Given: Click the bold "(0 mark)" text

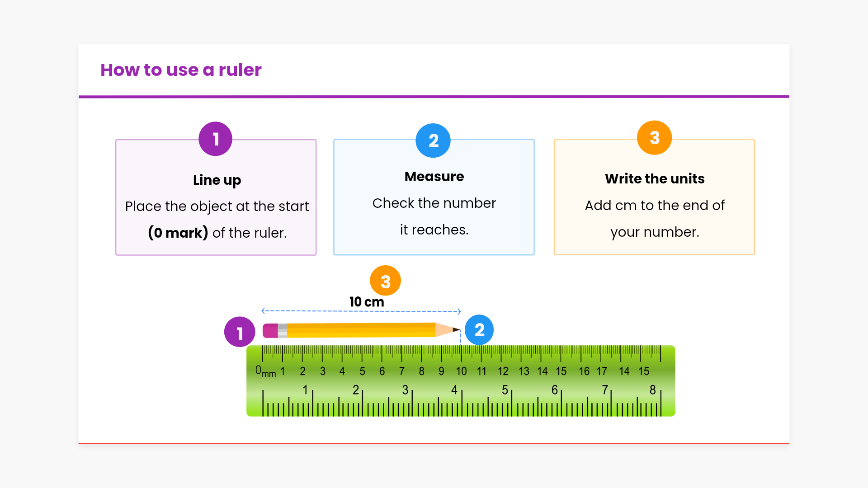Looking at the screenshot, I should coord(178,233).
